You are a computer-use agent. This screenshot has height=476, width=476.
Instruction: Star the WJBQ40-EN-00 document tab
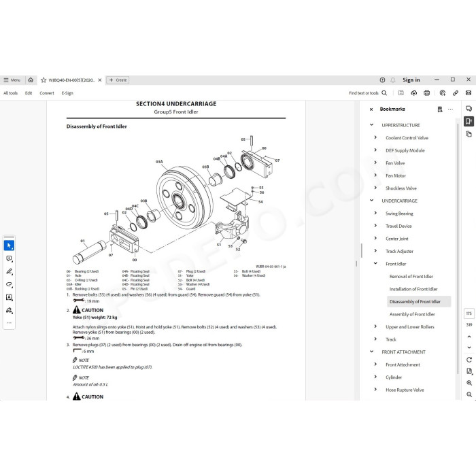pos(44,80)
